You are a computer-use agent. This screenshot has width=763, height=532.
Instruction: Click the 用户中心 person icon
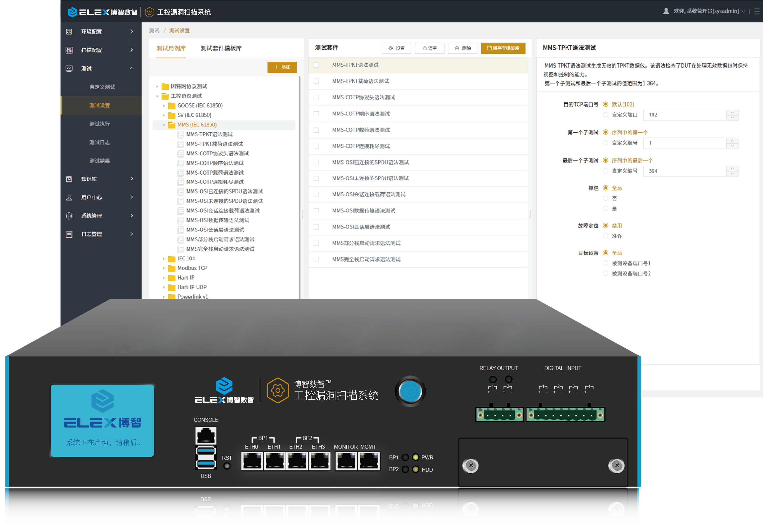click(69, 197)
